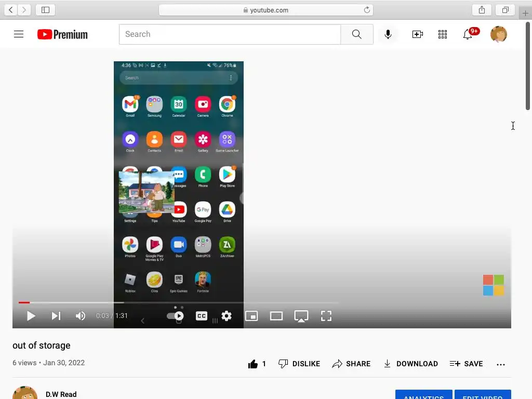The image size is (532, 399).
Task: Save video to a playlist
Action: [466, 364]
